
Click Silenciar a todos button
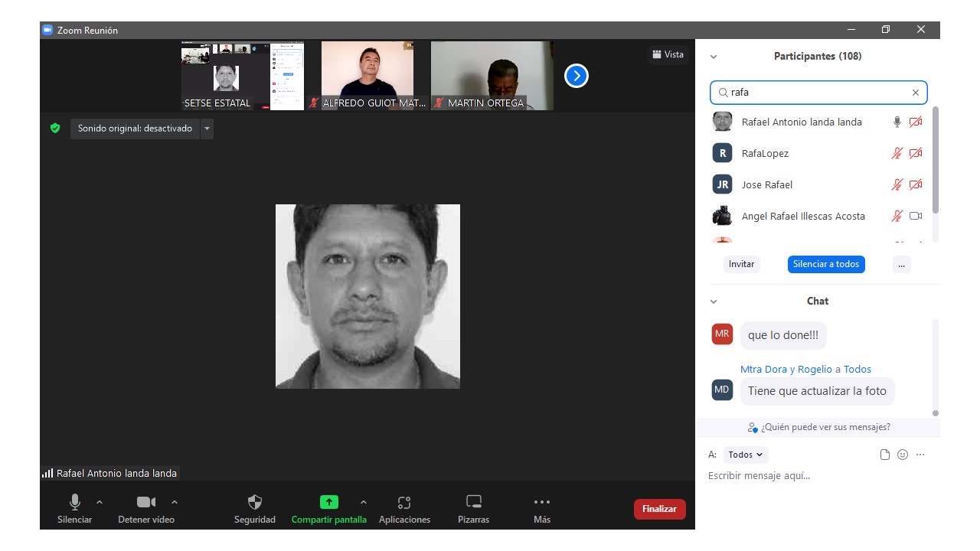(x=826, y=264)
